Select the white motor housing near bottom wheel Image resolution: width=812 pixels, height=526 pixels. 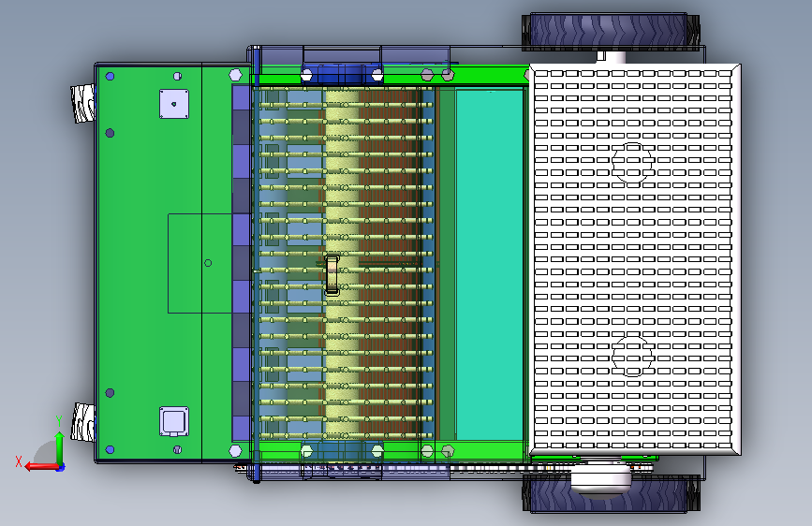[x=601, y=478]
